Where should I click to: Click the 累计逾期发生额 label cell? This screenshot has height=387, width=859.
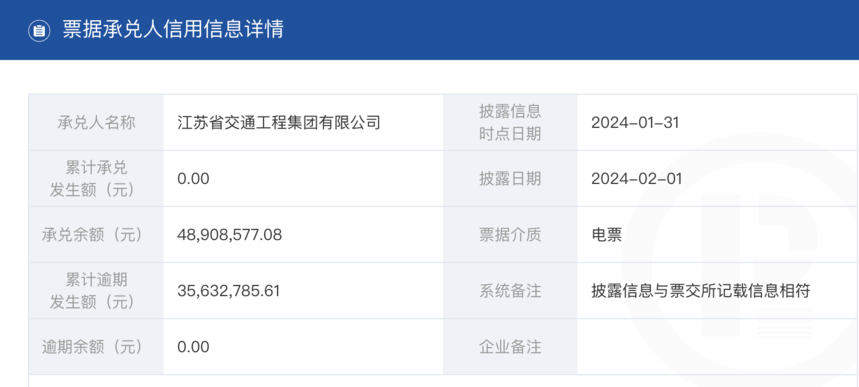pos(96,291)
